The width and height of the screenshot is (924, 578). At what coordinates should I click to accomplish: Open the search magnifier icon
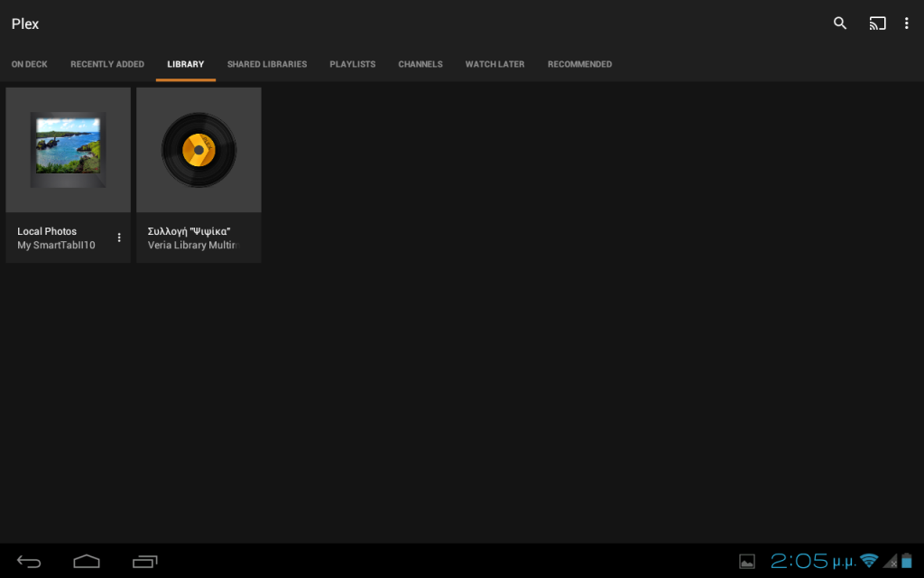[x=840, y=23]
